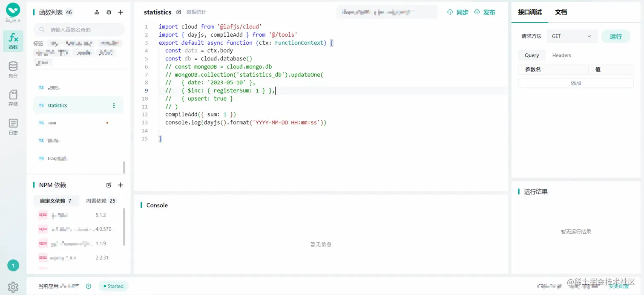
Task: Focus the function name search field
Action: [x=79, y=30]
